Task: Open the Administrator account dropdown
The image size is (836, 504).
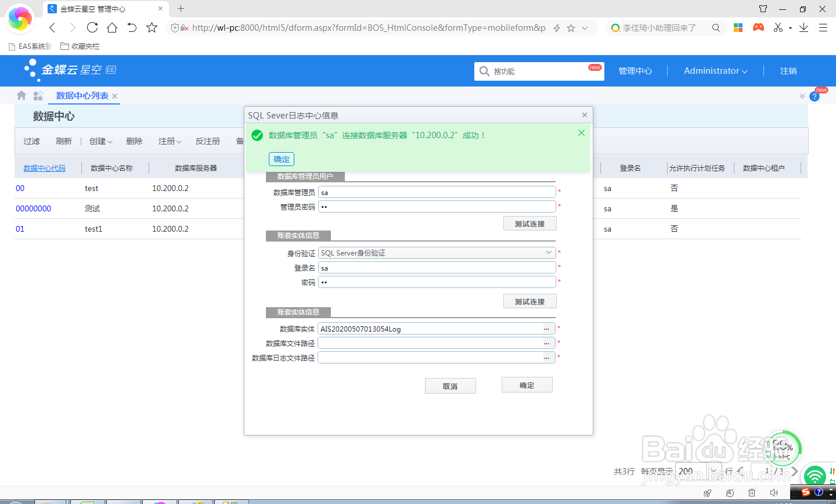Action: click(x=715, y=71)
